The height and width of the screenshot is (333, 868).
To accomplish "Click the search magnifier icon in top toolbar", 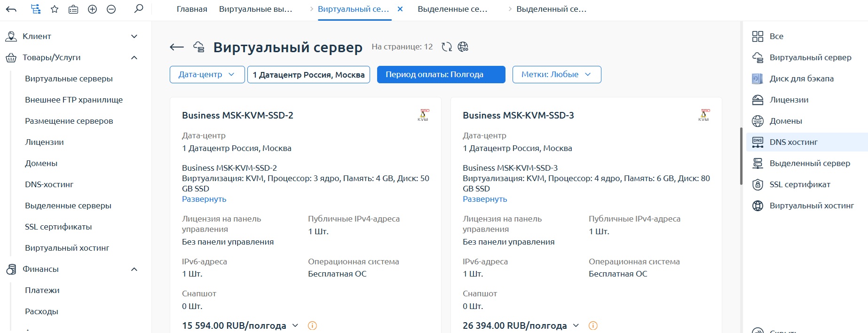I will [x=138, y=9].
